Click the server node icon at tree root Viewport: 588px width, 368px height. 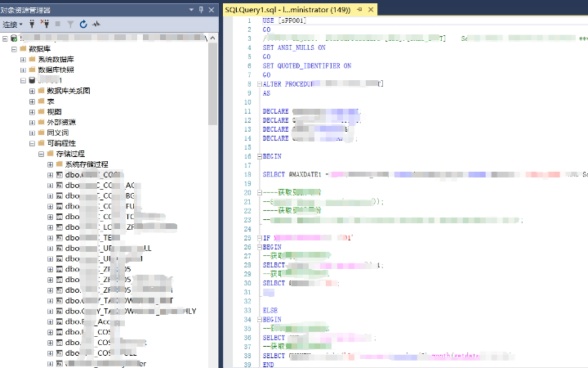tap(14, 38)
